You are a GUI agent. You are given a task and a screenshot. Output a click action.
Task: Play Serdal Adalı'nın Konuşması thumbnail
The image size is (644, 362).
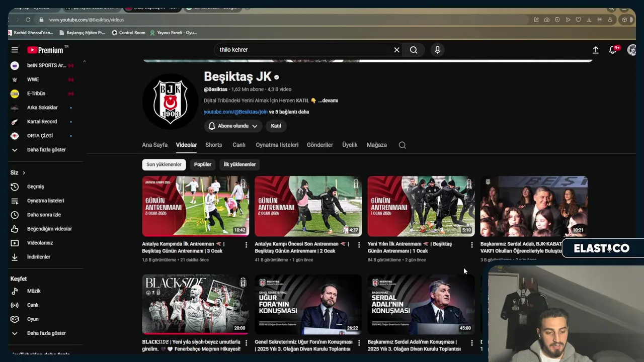tap(421, 304)
